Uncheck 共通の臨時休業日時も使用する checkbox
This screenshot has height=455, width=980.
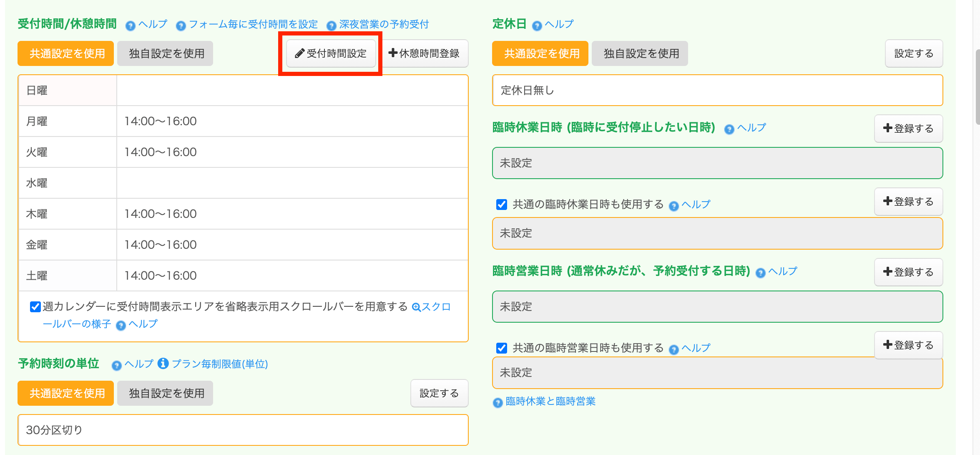pos(502,205)
